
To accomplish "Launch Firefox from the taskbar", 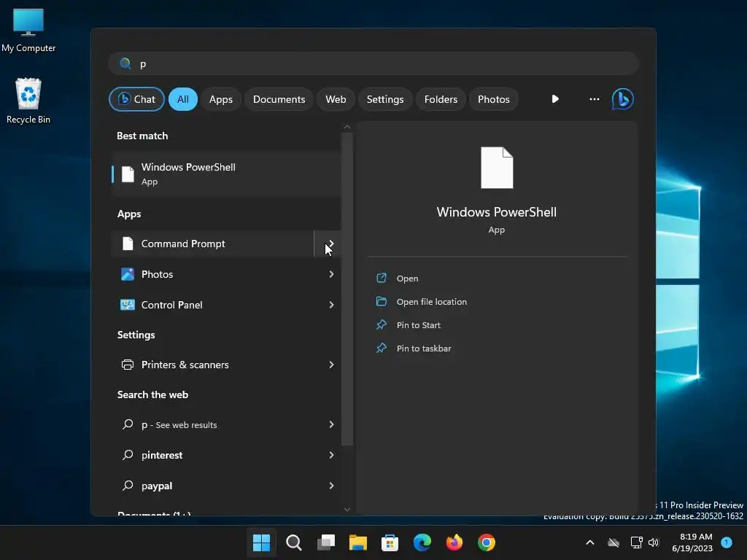I will (454, 542).
